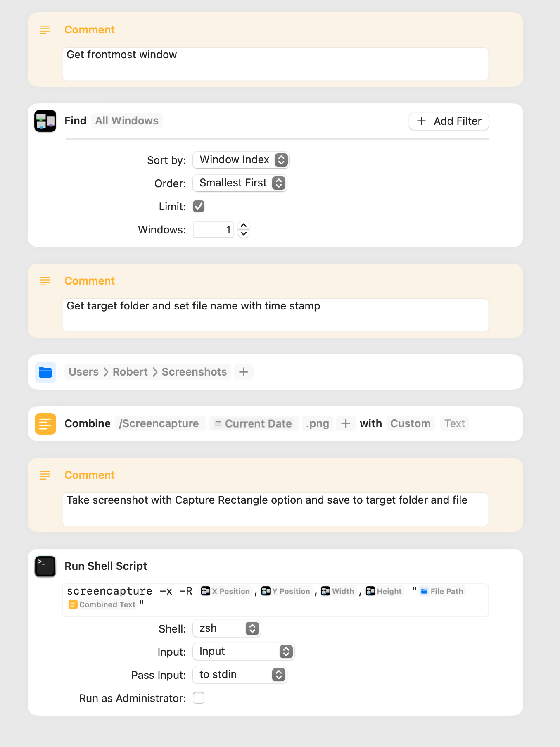This screenshot has height=747, width=560.
Task: Open the Shell zsh dropdown
Action: pyautogui.click(x=227, y=628)
